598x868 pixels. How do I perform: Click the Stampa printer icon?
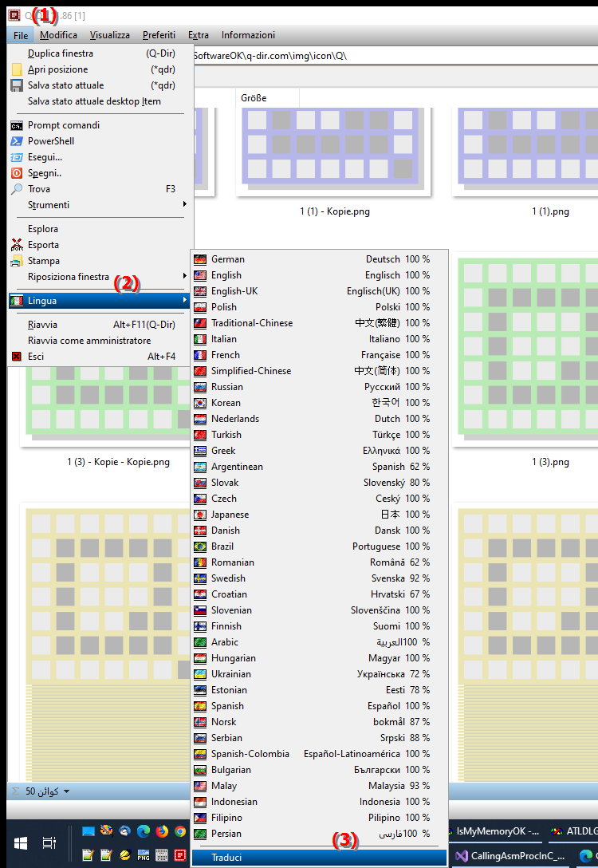click(18, 262)
